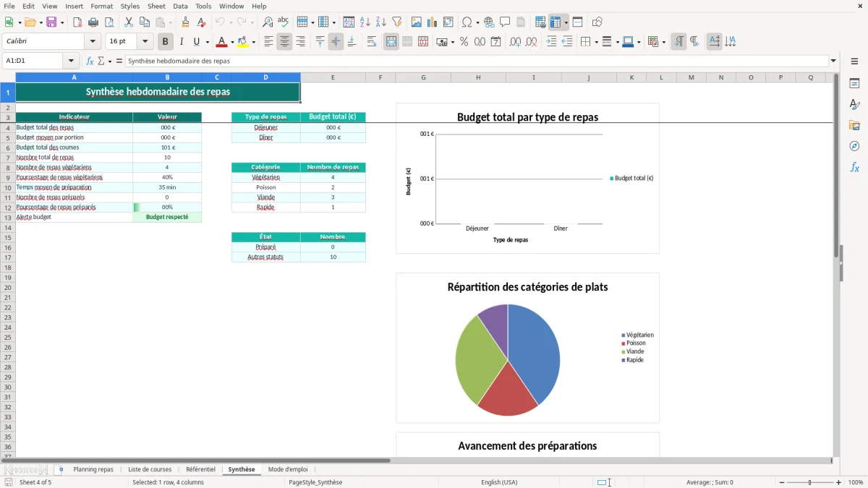Click PageStyle_Synthèse in status bar
This screenshot has height=488, width=868.
click(x=315, y=482)
